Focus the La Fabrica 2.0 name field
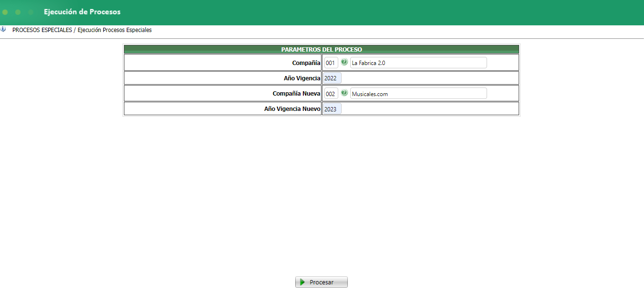The height and width of the screenshot is (304, 644). (419, 63)
